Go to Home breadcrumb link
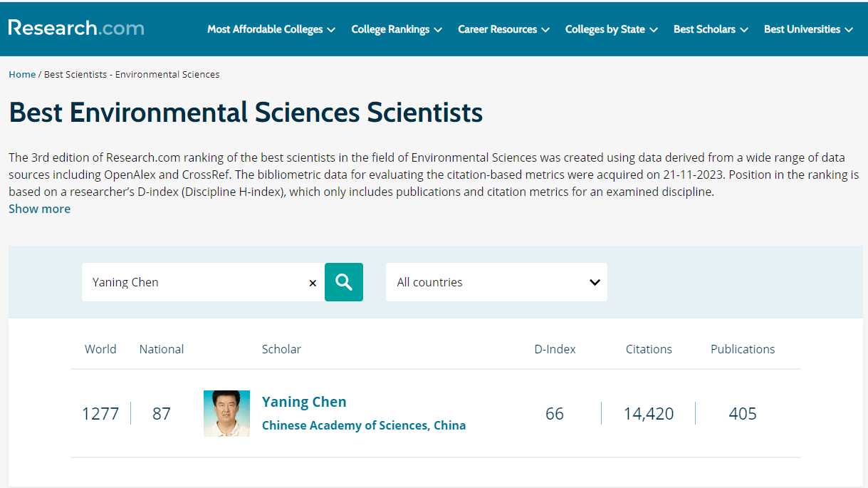Screen dimensions: 868x488 coord(22,74)
